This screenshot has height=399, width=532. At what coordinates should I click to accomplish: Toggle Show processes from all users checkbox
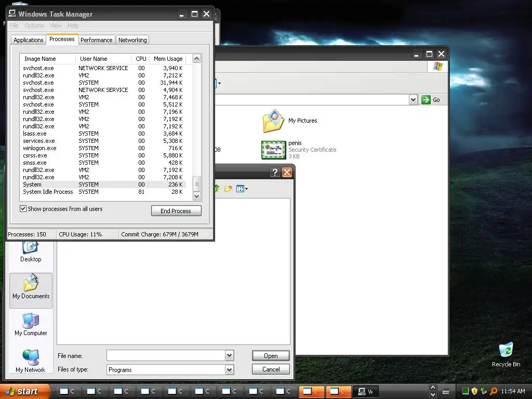[x=23, y=209]
